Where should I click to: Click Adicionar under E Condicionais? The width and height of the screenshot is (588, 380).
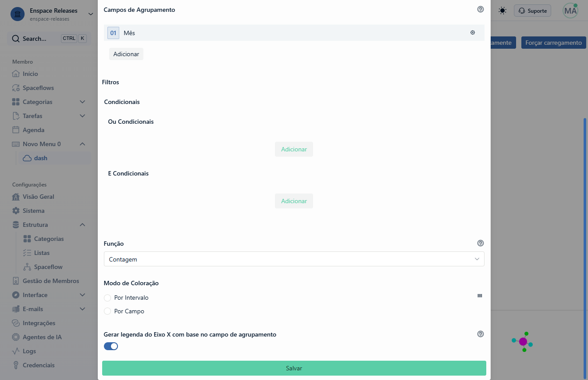coord(294,201)
